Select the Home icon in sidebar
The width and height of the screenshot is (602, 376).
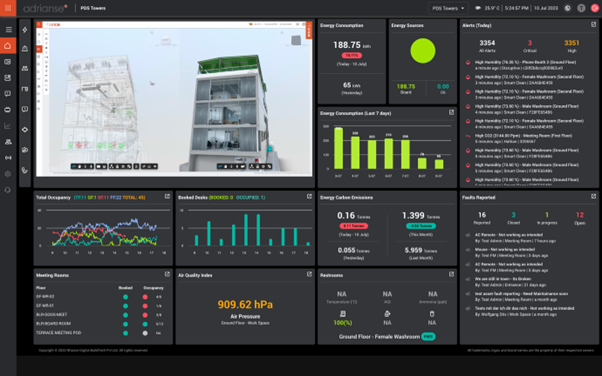[x=8, y=46]
